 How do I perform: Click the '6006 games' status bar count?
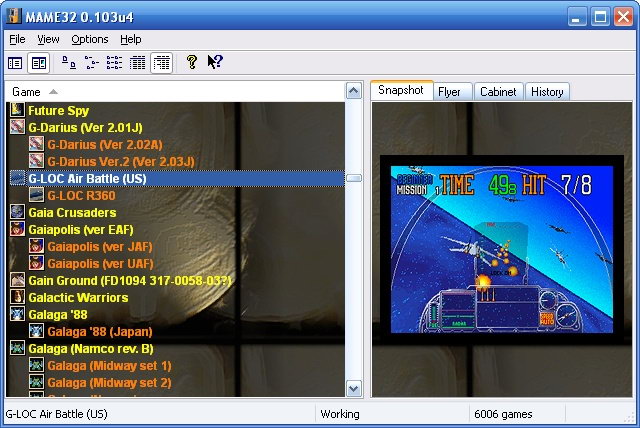[503, 414]
